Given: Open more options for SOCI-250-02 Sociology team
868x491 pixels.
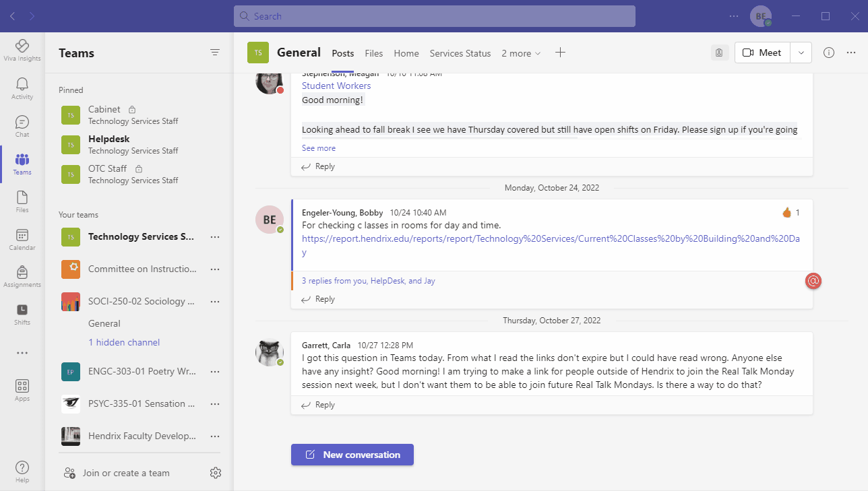Looking at the screenshot, I should pos(215,302).
